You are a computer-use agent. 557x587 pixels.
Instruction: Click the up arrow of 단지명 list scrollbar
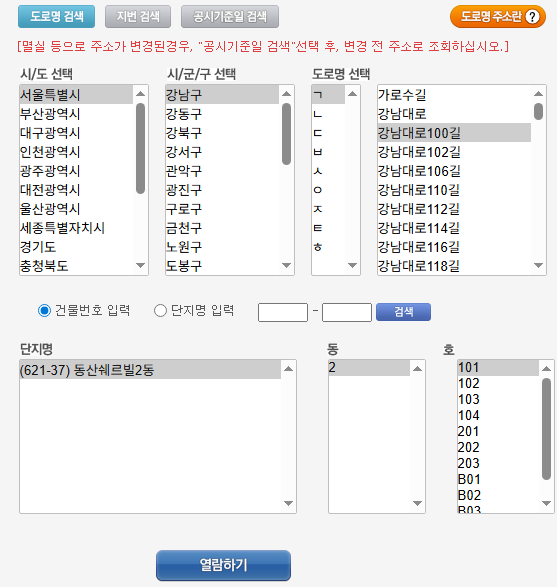pyautogui.click(x=288, y=369)
